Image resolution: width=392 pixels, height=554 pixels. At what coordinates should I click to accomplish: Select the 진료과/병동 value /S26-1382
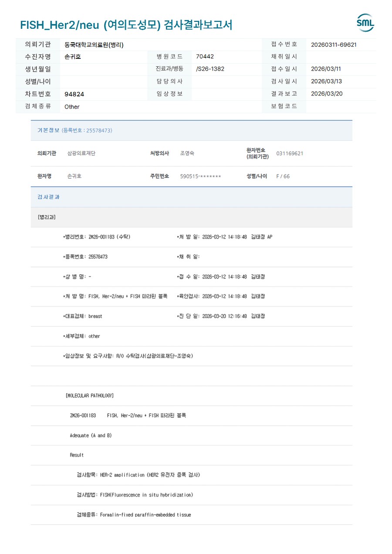[210, 69]
